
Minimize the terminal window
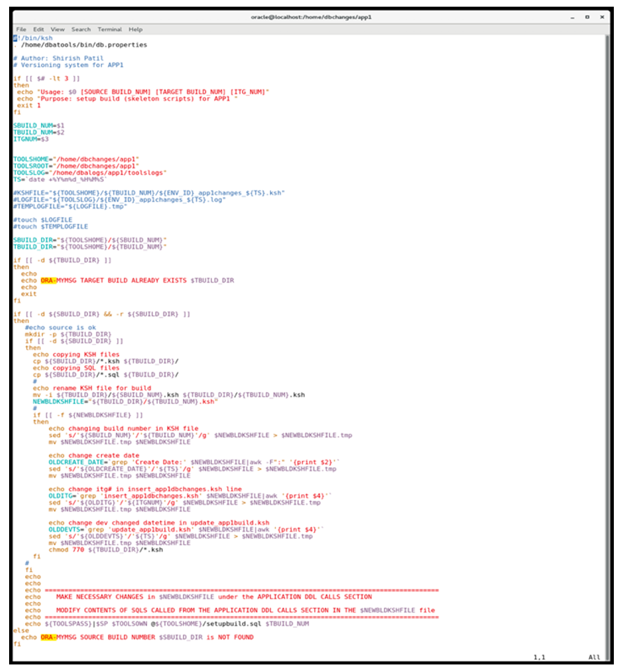click(x=573, y=17)
